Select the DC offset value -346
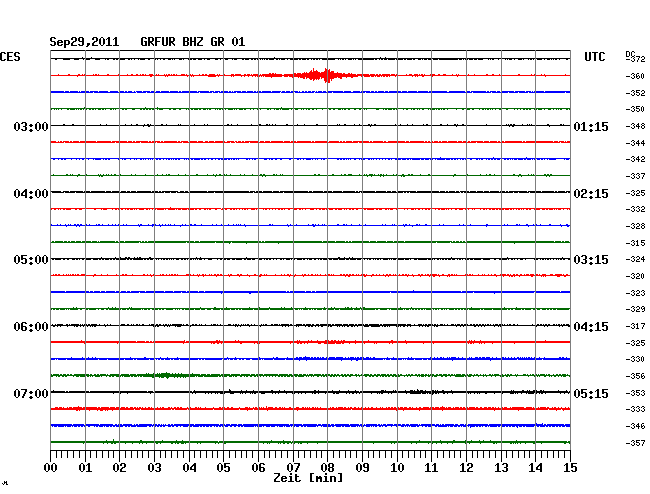The width and height of the screenshot is (650, 494). pyautogui.click(x=635, y=426)
